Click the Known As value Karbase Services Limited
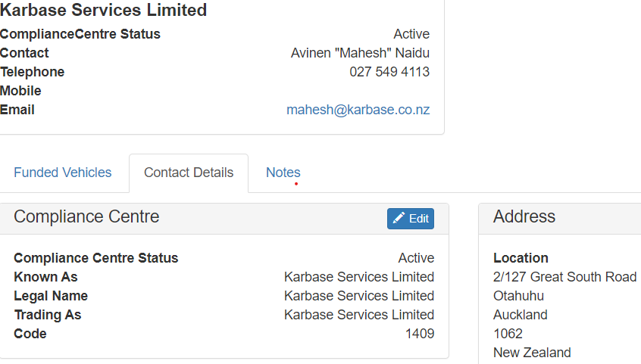Viewport: 641px width, 364px height. point(359,277)
